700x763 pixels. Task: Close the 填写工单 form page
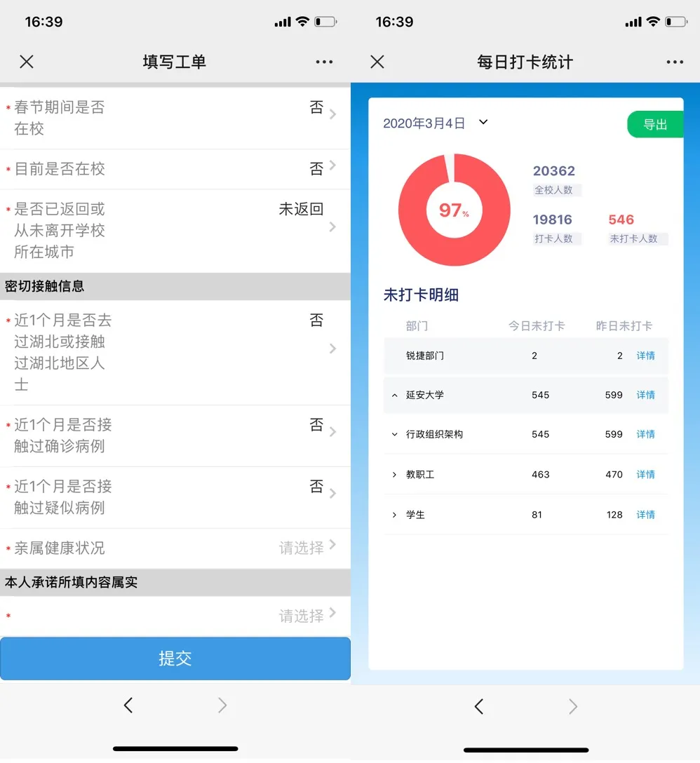tap(27, 62)
